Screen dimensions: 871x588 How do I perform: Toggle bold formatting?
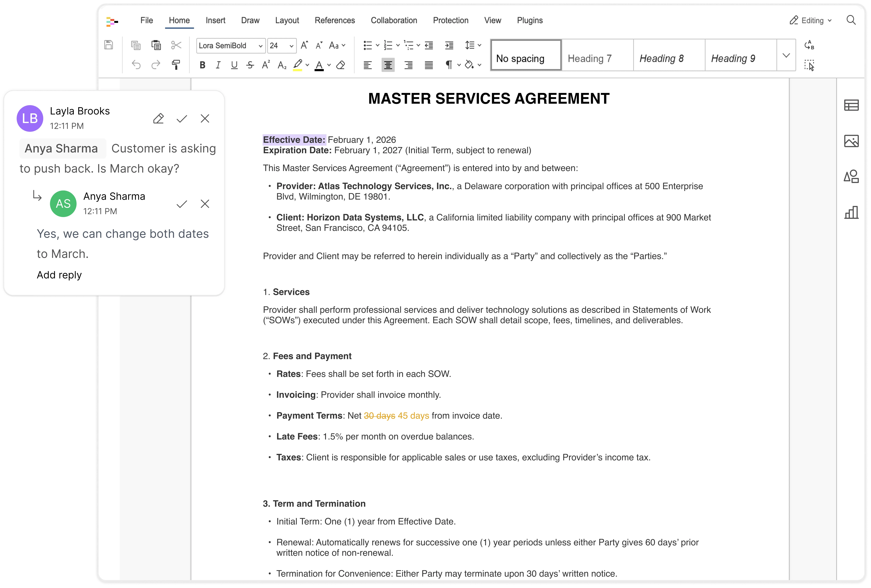coord(202,65)
